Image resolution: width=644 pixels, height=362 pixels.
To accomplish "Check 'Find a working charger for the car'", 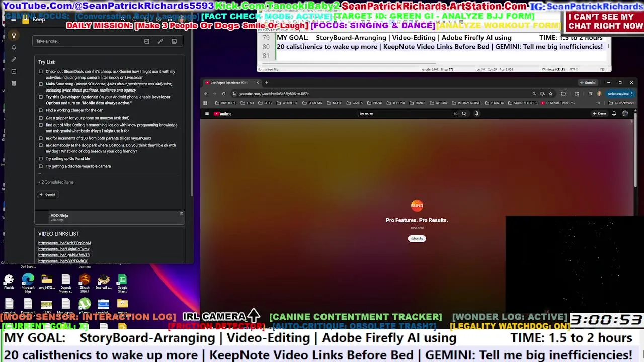I will point(41,110).
